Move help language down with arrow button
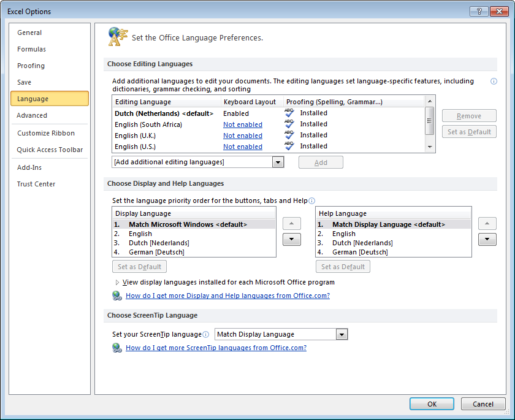The height and width of the screenshot is (420, 515). point(487,239)
